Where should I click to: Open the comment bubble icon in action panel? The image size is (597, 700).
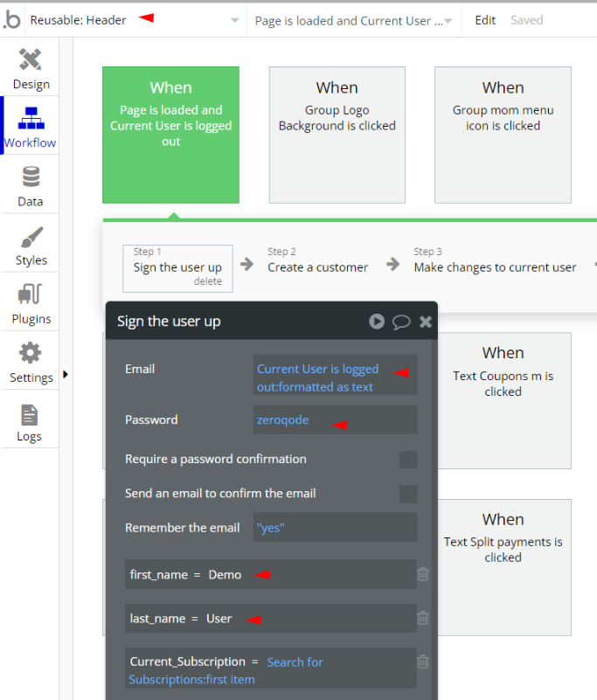click(401, 322)
